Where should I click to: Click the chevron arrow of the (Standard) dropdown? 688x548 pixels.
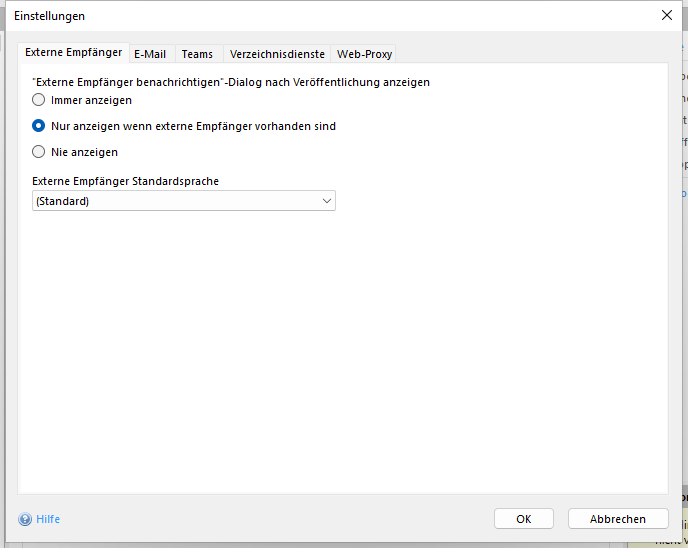pyautogui.click(x=326, y=201)
